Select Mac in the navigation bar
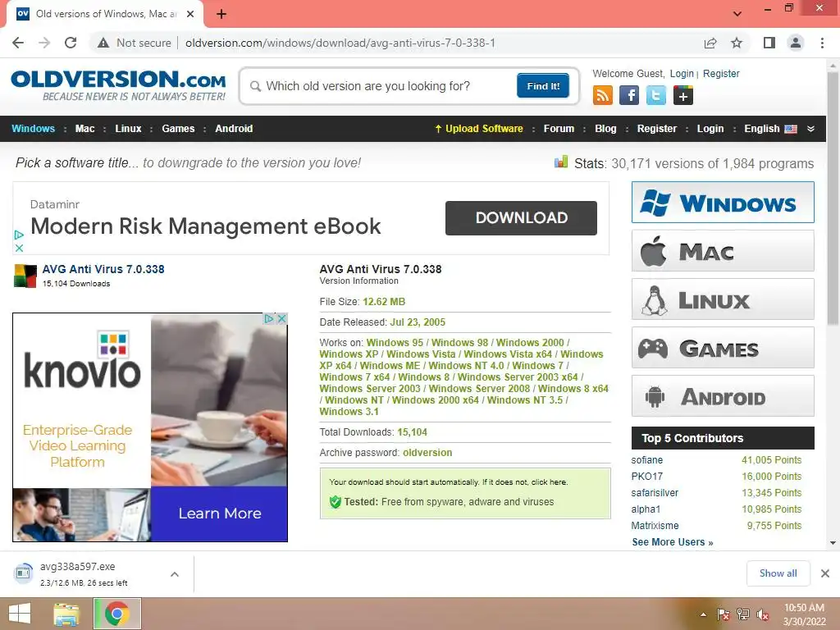Image resolution: width=840 pixels, height=630 pixels. [84, 129]
